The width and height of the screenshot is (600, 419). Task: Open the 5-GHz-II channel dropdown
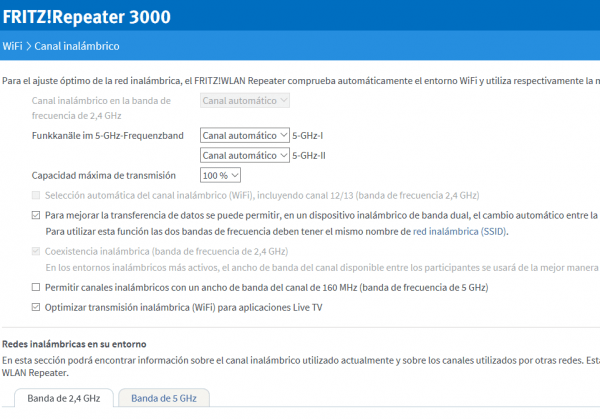pos(245,155)
